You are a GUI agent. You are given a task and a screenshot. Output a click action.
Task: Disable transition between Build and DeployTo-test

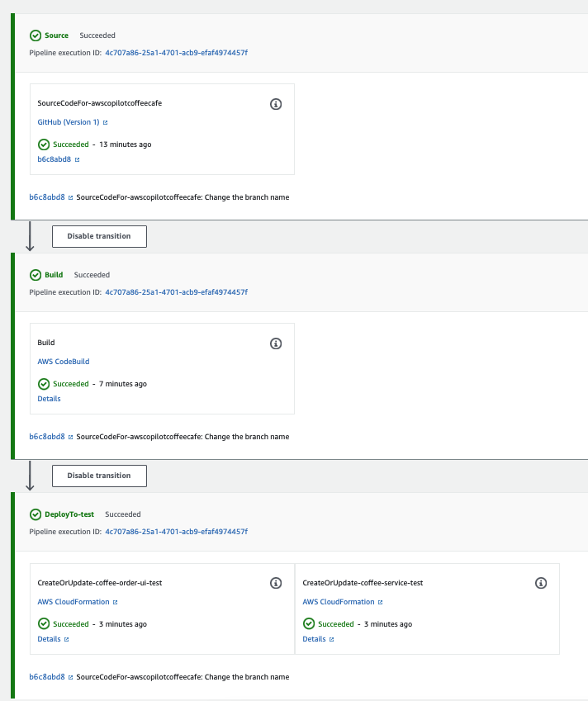click(99, 476)
